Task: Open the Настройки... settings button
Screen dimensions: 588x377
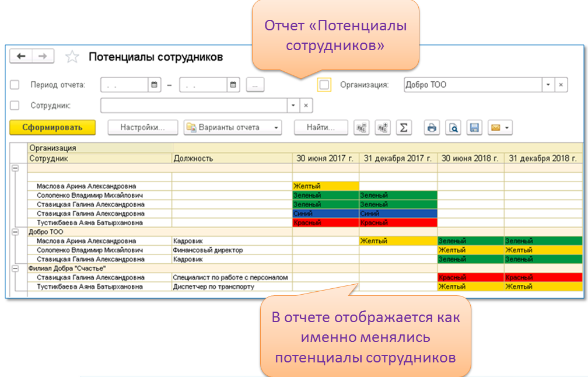Action: pos(141,127)
